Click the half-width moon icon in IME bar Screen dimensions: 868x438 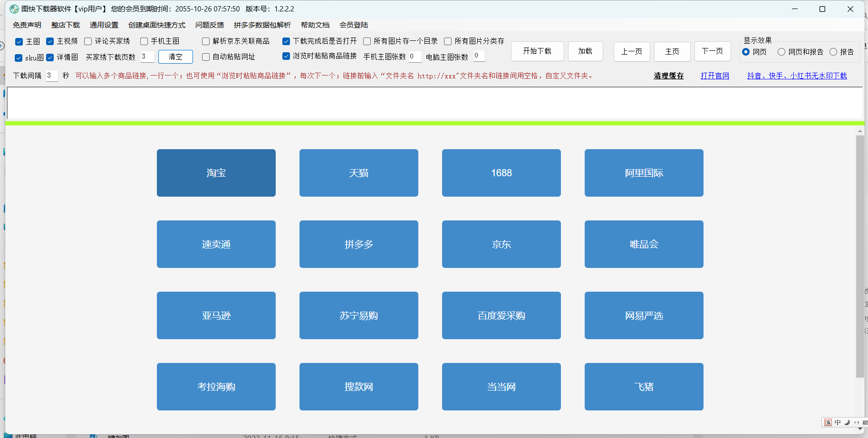848,422
